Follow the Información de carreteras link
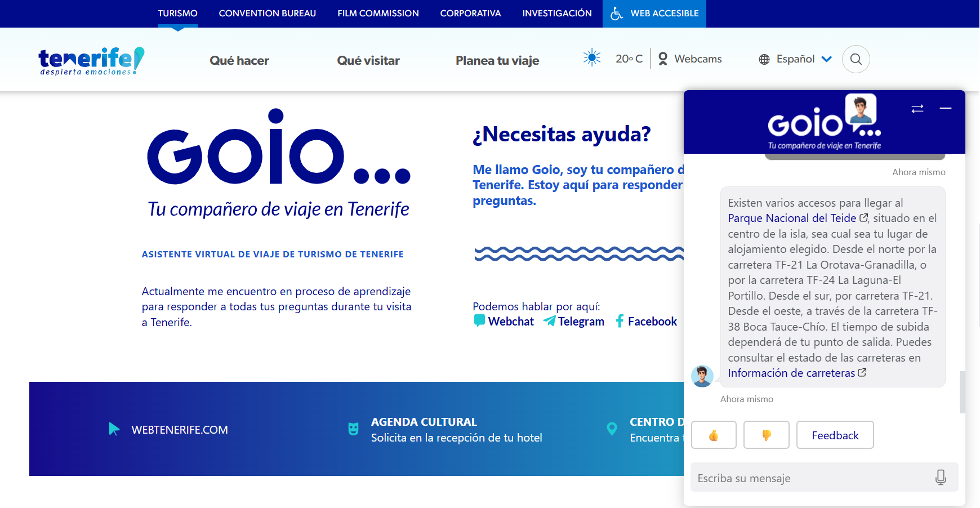980x508 pixels. coord(791,373)
